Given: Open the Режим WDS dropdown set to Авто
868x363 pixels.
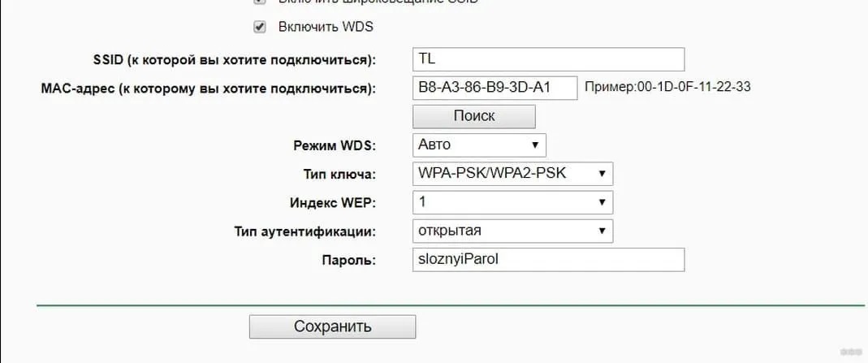Looking at the screenshot, I should (x=479, y=145).
